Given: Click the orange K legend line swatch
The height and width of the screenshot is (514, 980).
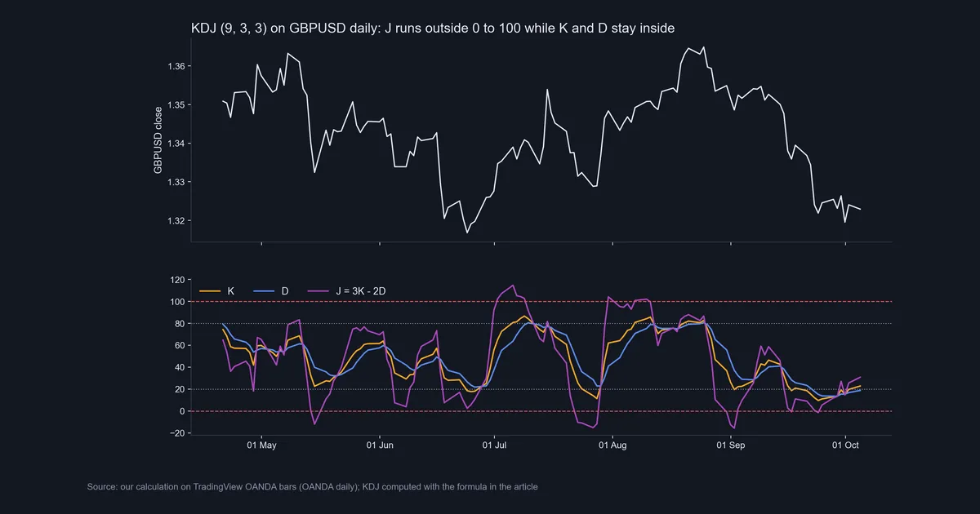Looking at the screenshot, I should pos(210,290).
